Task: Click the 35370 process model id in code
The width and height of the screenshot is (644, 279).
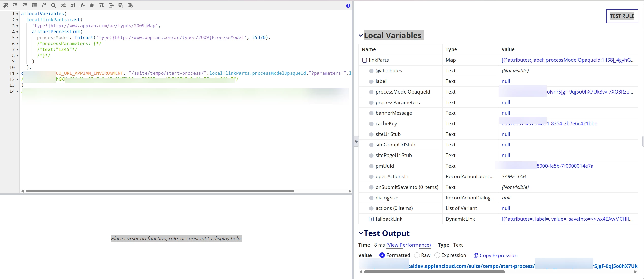Action: click(x=259, y=37)
